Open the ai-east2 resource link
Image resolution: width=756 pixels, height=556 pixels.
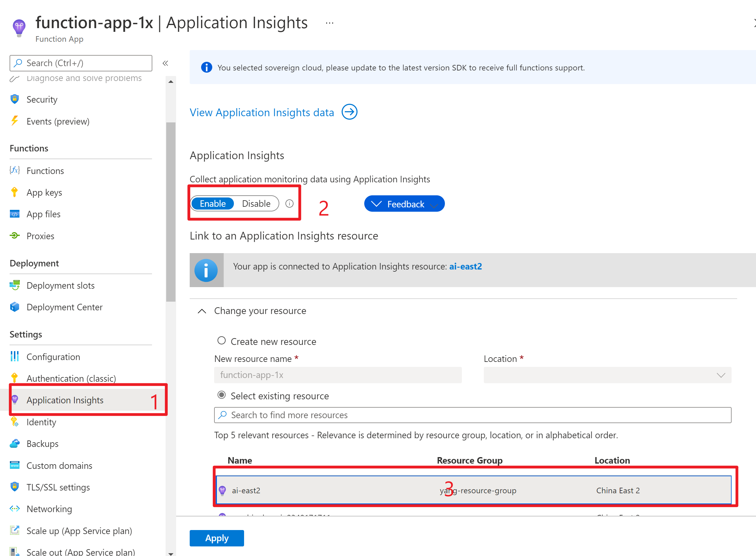click(x=465, y=266)
